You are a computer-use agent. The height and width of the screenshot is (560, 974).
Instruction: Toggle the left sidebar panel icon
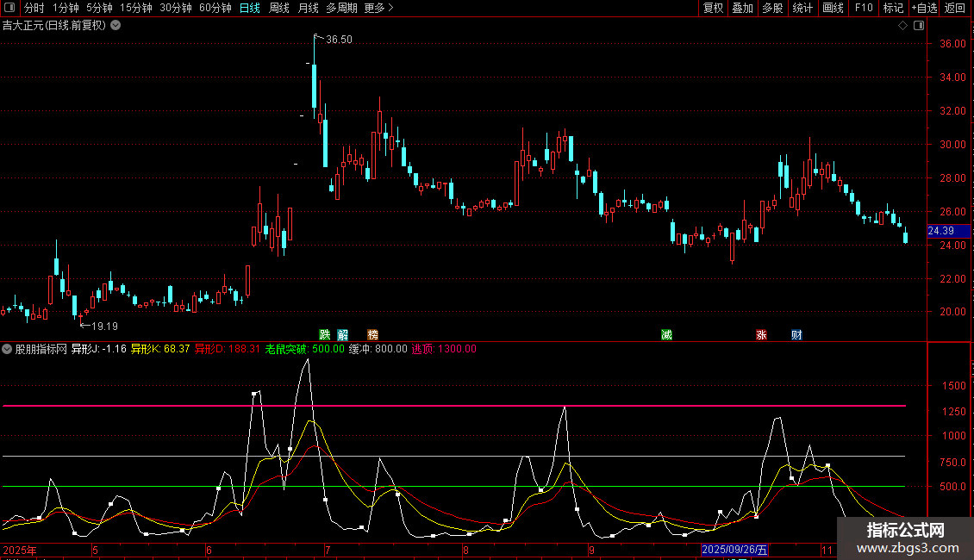[x=9, y=8]
